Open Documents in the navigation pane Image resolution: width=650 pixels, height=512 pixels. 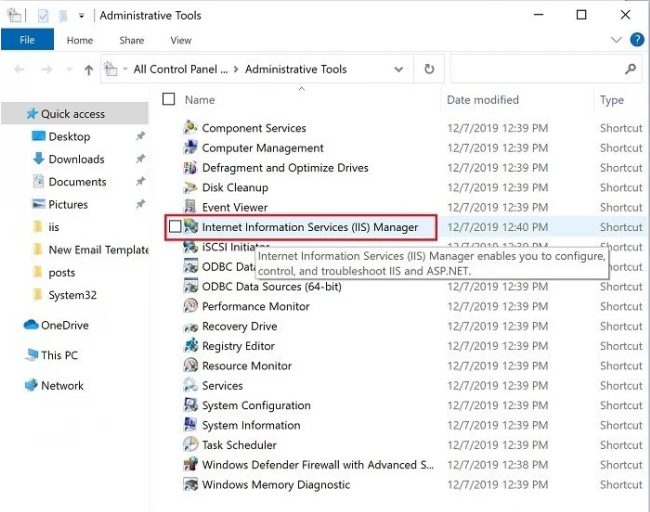coord(77,182)
